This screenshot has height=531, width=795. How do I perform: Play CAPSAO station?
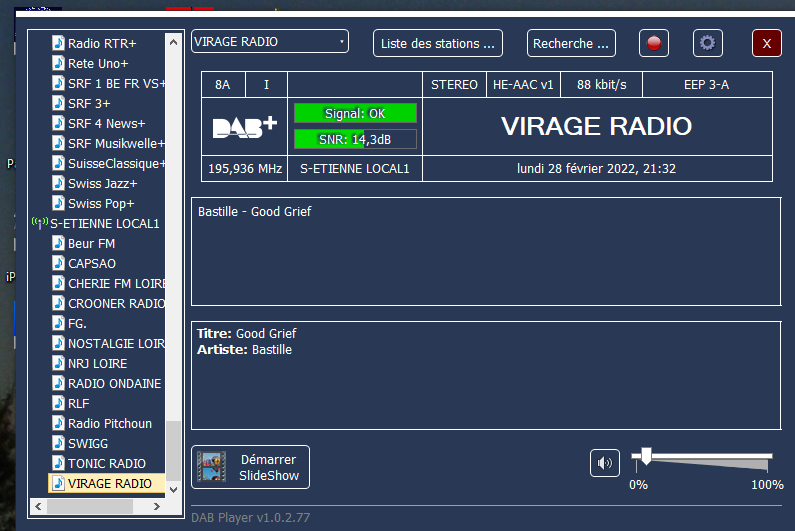(x=92, y=264)
